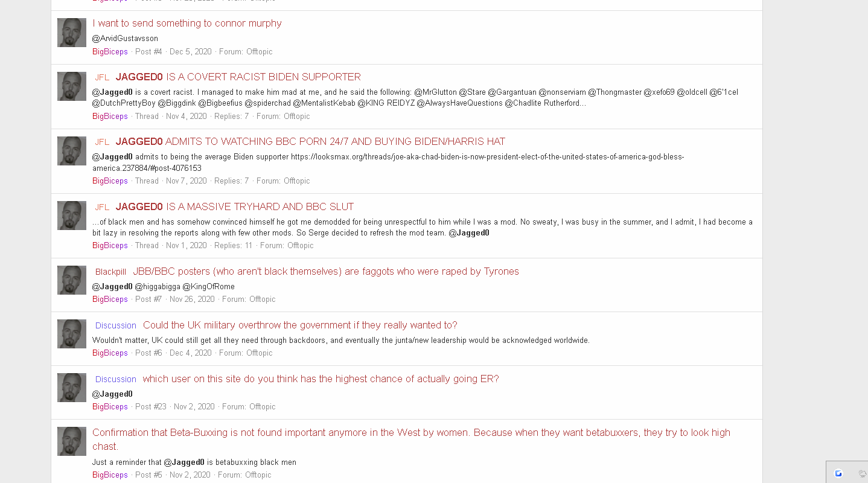Open avatar beside the connor murphy post

point(72,33)
